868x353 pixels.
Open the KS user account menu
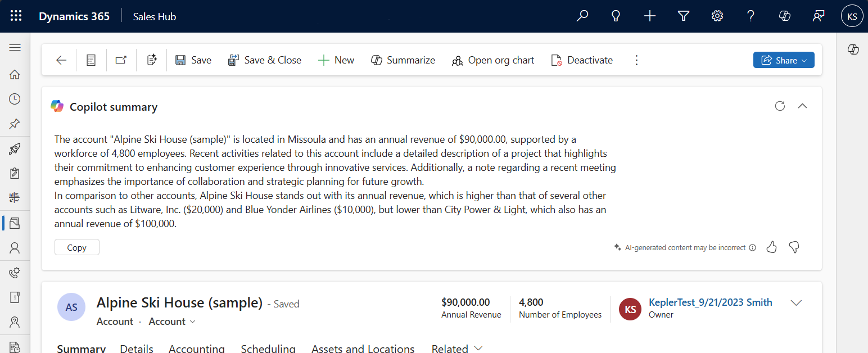852,16
